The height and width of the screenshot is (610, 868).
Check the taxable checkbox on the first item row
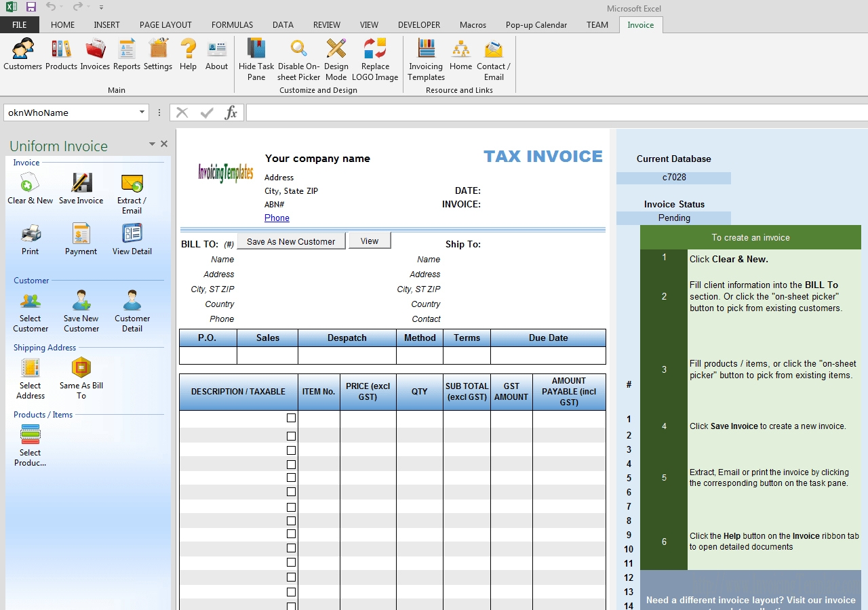click(x=291, y=418)
